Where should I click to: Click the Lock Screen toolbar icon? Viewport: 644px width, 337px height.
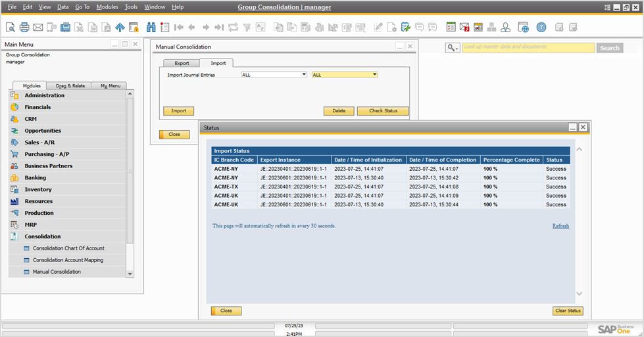click(x=134, y=28)
